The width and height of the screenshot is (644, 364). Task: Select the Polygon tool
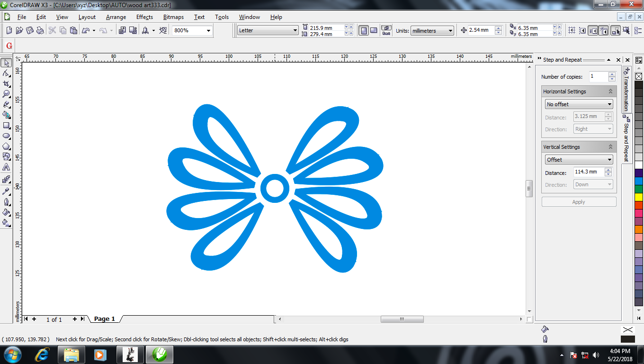tap(6, 146)
